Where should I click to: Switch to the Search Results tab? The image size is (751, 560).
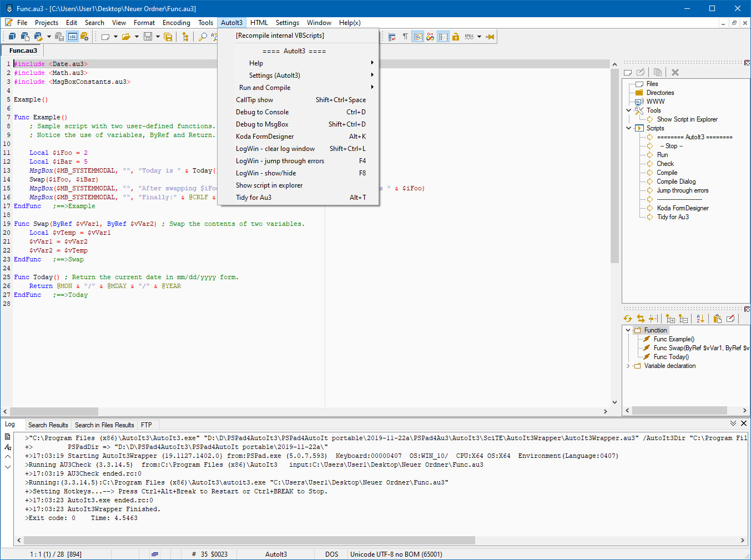(48, 425)
